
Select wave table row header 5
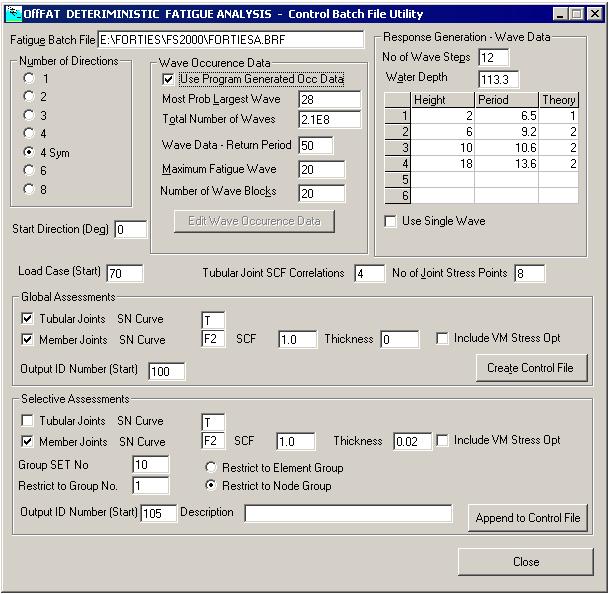point(398,179)
